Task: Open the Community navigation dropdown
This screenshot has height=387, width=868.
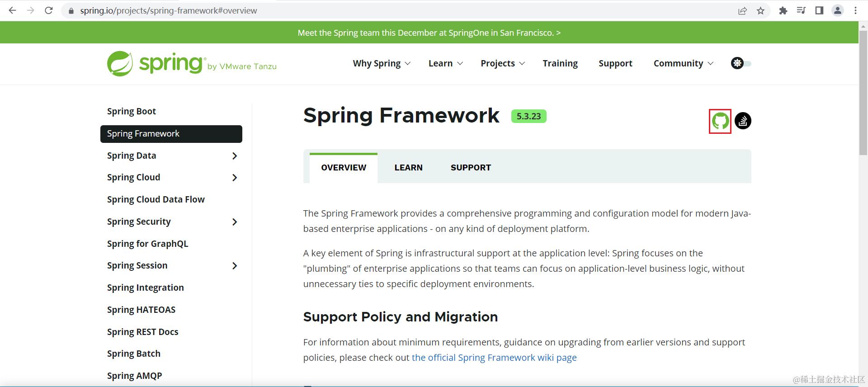Action: tap(683, 63)
